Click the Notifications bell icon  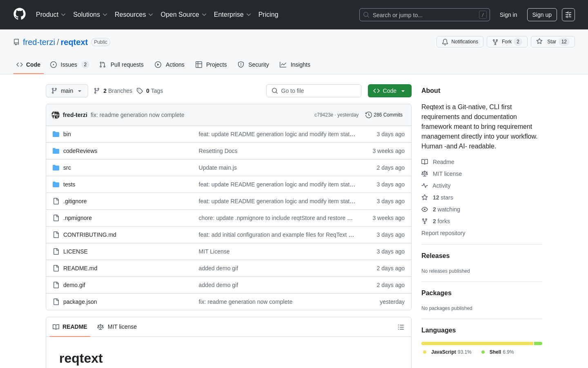(x=445, y=42)
